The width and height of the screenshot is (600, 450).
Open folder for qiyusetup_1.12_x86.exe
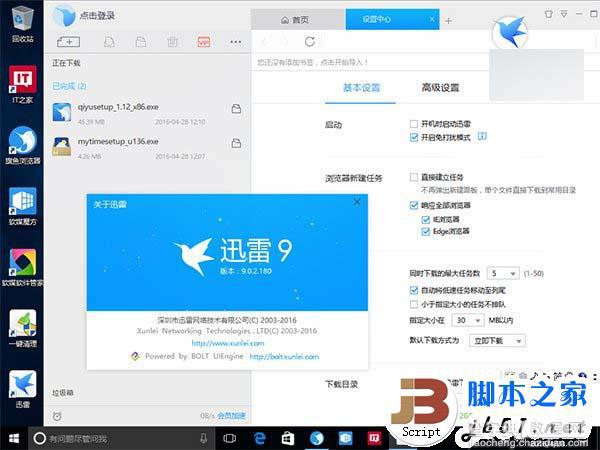[236, 109]
